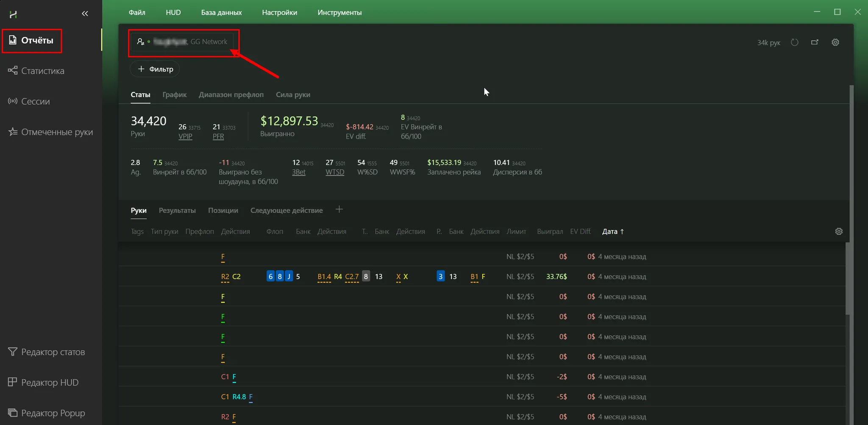The width and height of the screenshot is (868, 425).
Task: Switch to Диапазон префлоп tab
Action: click(231, 94)
